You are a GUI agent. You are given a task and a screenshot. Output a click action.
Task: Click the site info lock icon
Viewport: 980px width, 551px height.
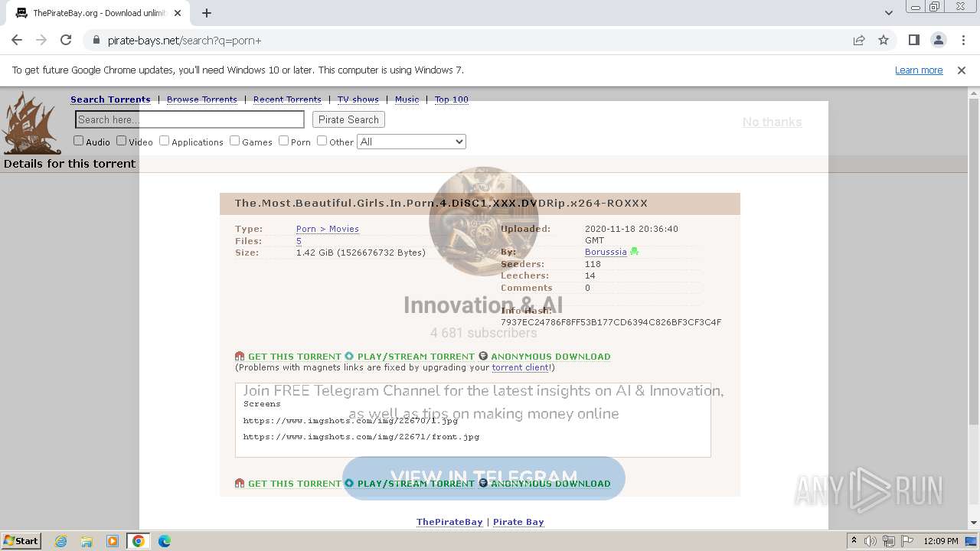point(96,41)
